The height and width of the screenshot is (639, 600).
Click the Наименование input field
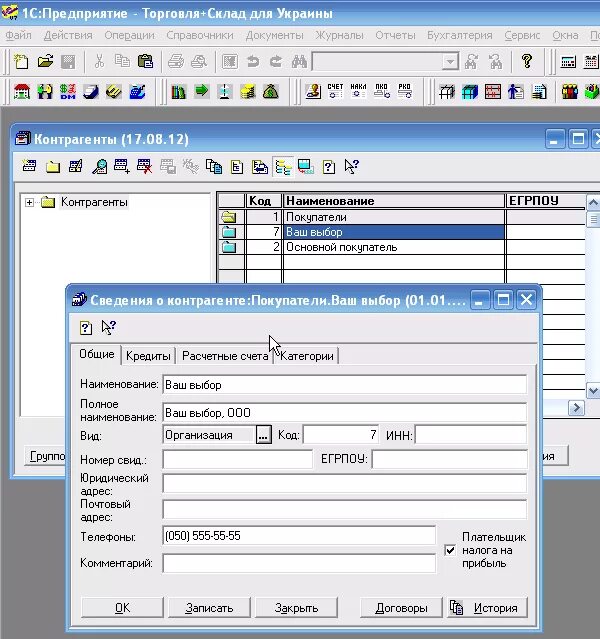(x=344, y=385)
